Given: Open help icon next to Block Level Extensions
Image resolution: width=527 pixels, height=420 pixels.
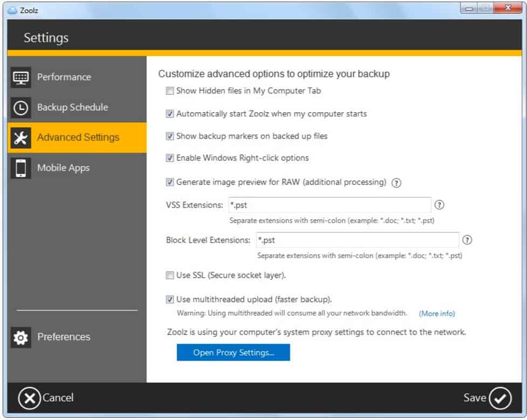Looking at the screenshot, I should click(x=467, y=240).
